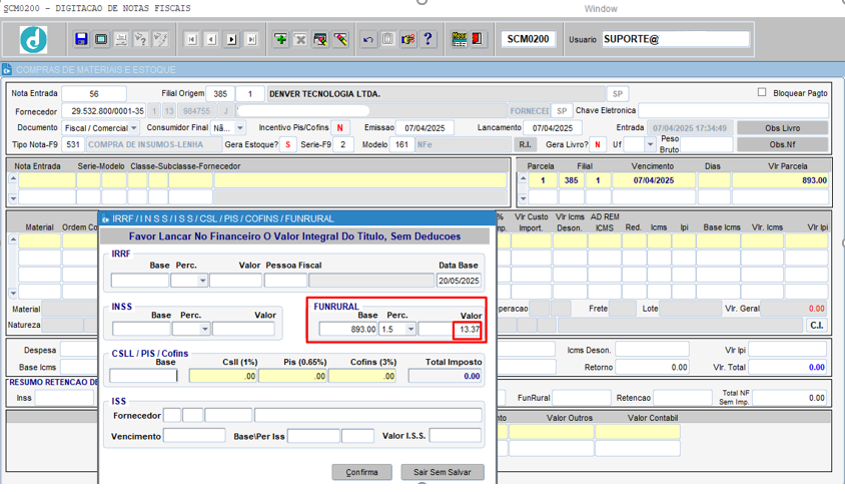The image size is (845, 492).
Task: Click the Modelo field 161
Action: (x=402, y=144)
